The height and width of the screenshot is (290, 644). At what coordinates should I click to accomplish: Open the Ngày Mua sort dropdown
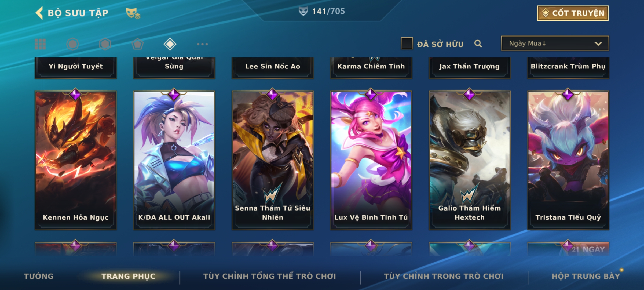[x=555, y=43]
